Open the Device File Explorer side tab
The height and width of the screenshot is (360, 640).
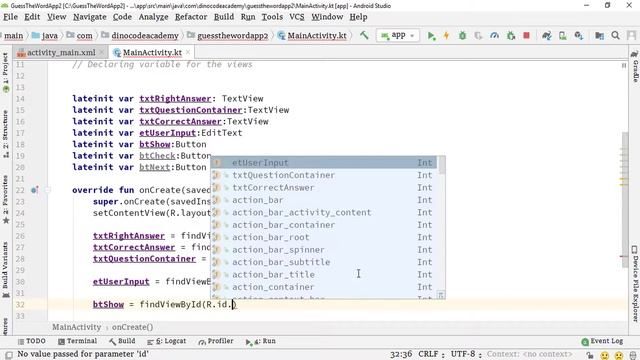point(635,283)
